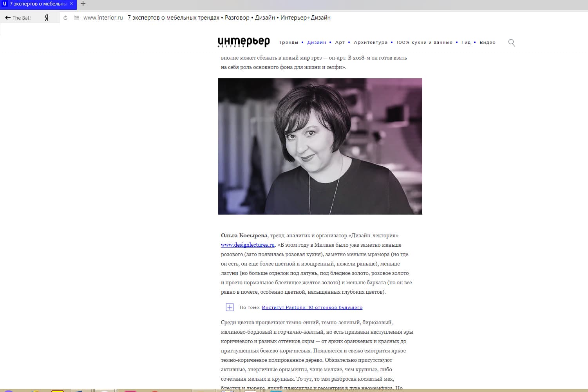Expand the plus box beside По теме
Viewport: 588px width, 392px height.
230,307
